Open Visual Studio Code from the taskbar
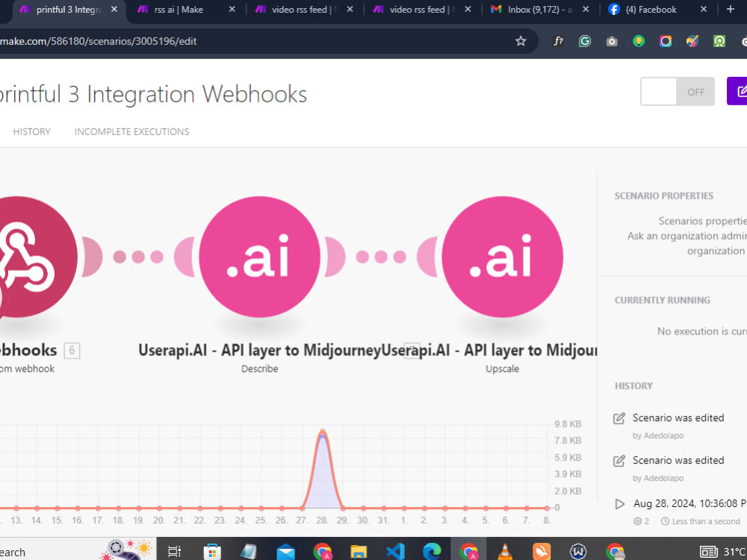The height and width of the screenshot is (560, 747). pos(395,552)
